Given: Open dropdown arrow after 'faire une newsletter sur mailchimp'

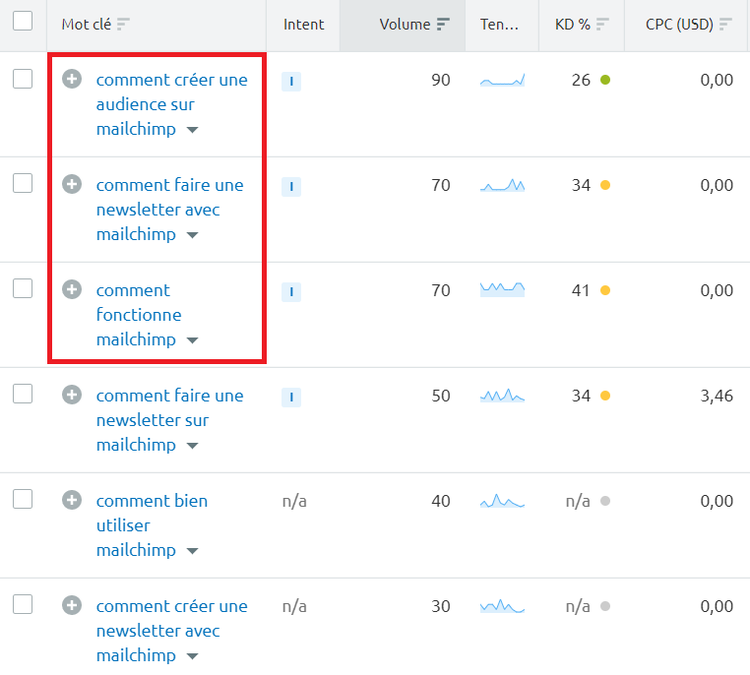Looking at the screenshot, I should pyautogui.click(x=192, y=445).
